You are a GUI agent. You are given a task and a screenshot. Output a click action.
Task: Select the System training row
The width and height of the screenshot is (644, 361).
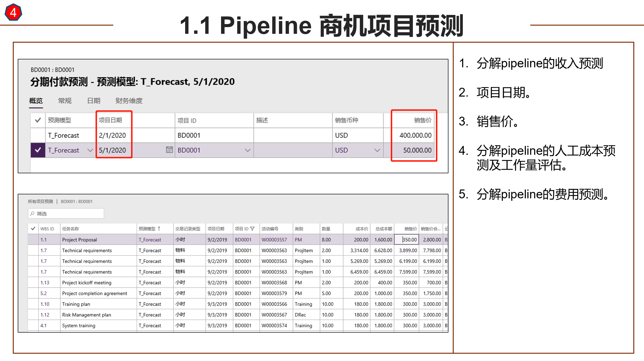(238, 325)
